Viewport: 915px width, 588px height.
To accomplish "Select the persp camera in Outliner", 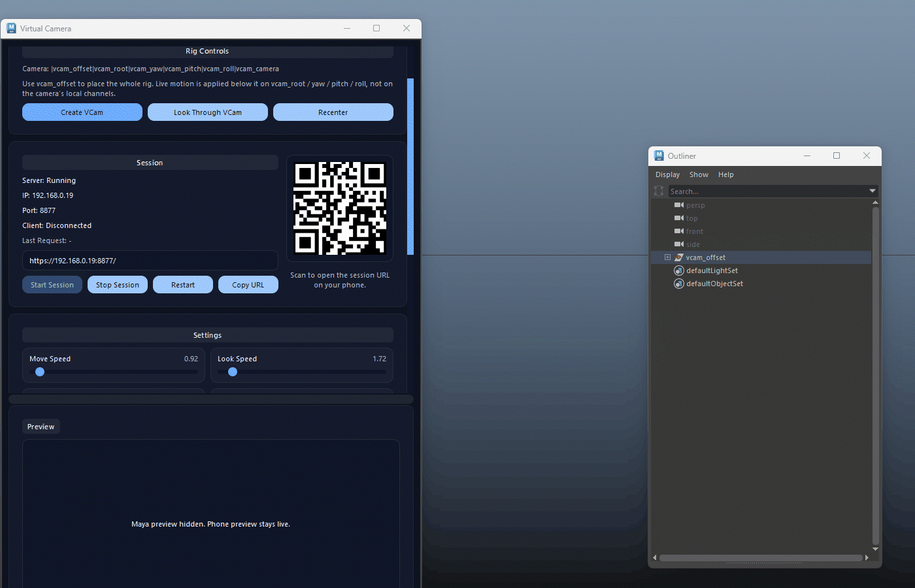I will click(695, 205).
